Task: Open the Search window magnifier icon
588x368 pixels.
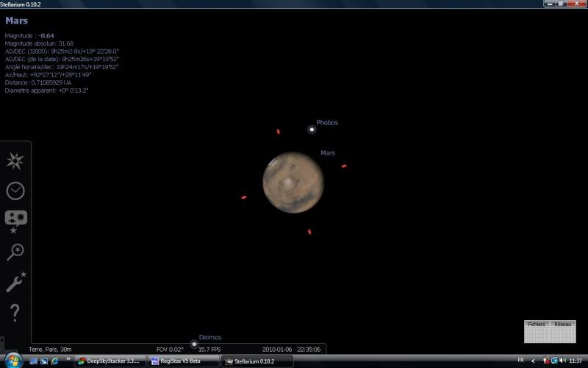Action: pos(15,252)
